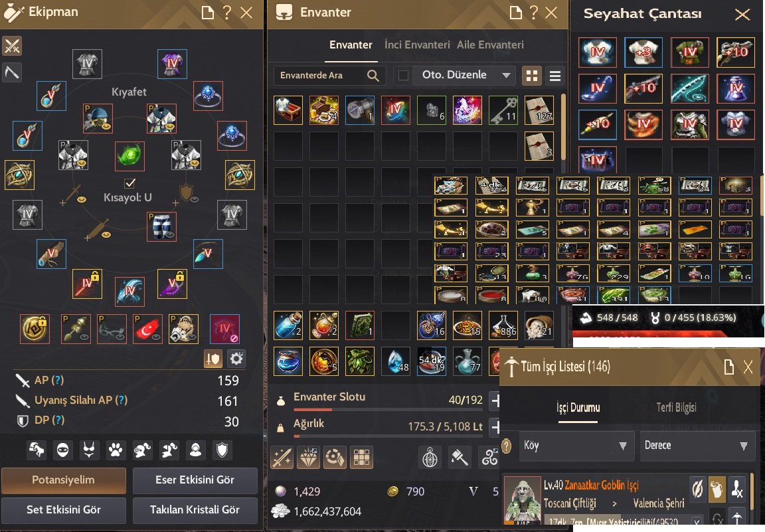The image size is (765, 532).
Task: Click the crossed swords icon in Ekipman
Action: 12,46
